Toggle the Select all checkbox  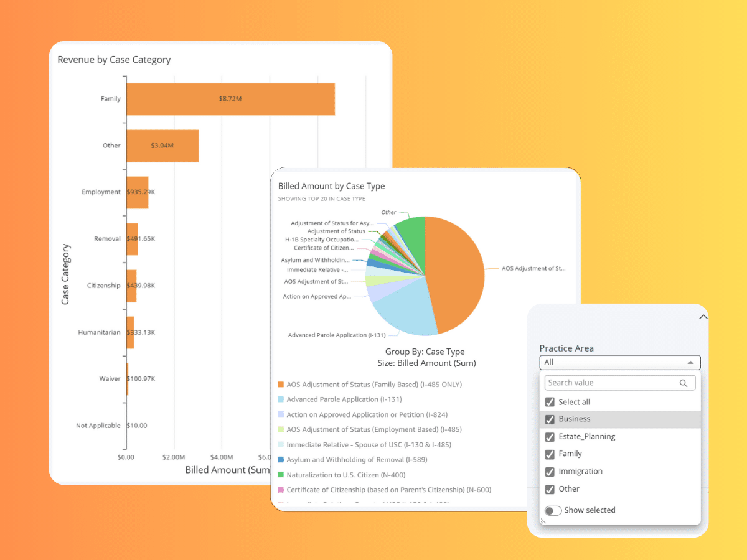click(x=550, y=402)
